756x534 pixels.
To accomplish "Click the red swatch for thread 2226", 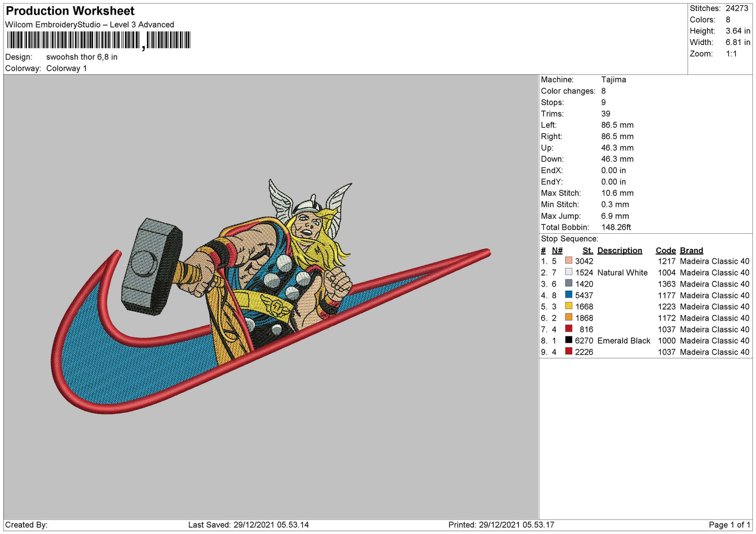I will click(568, 352).
